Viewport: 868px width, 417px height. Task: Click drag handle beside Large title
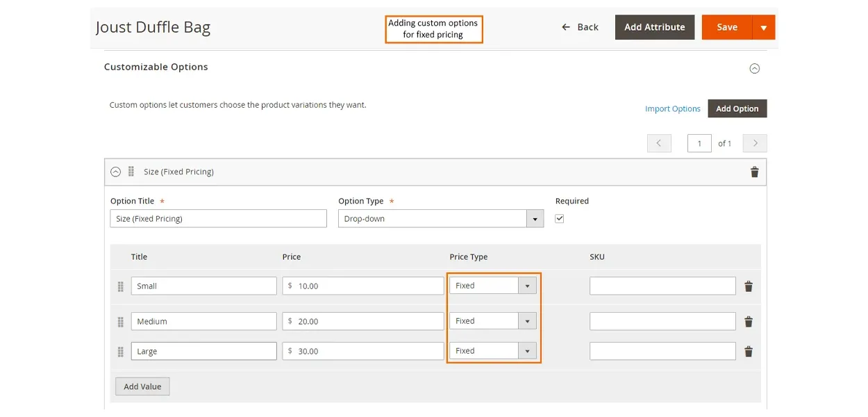[x=121, y=352]
